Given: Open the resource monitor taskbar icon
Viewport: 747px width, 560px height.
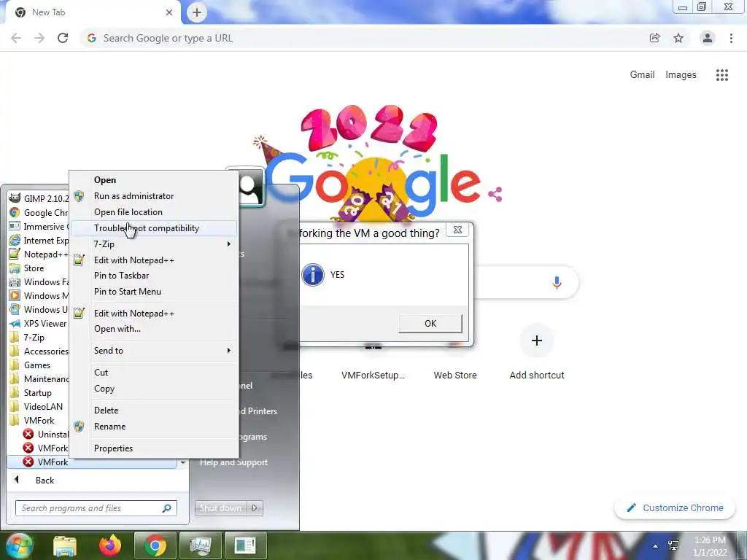Looking at the screenshot, I should click(201, 545).
